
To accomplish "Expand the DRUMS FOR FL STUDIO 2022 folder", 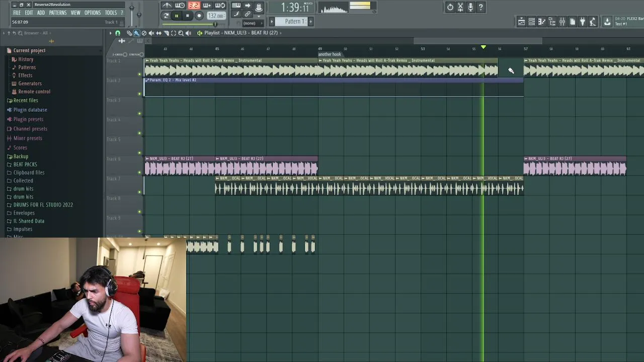I will (43, 205).
